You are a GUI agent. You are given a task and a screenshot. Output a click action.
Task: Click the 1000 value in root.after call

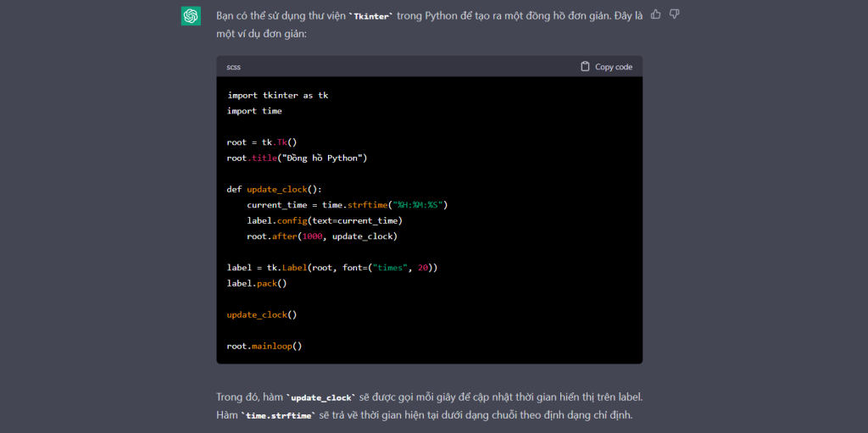point(312,236)
